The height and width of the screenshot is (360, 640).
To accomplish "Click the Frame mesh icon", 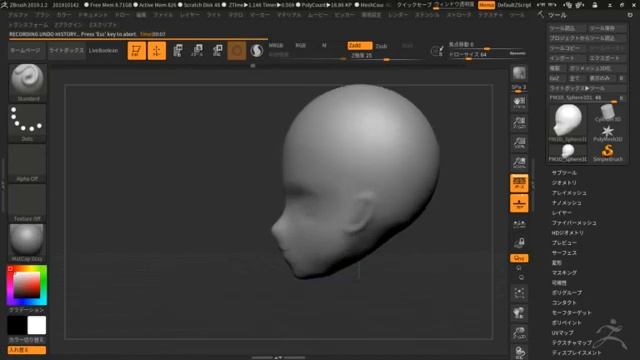I will click(519, 293).
